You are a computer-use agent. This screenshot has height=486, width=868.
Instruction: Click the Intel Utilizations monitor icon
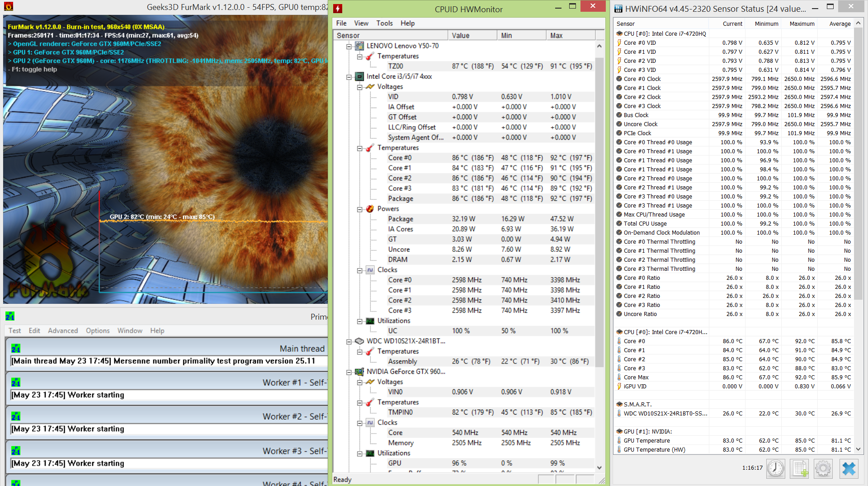[370, 321]
